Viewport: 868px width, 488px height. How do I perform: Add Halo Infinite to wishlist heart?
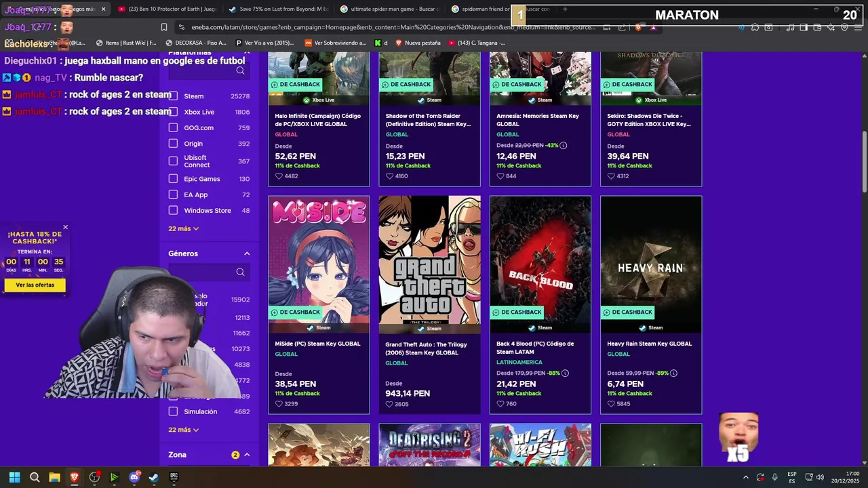(x=279, y=176)
